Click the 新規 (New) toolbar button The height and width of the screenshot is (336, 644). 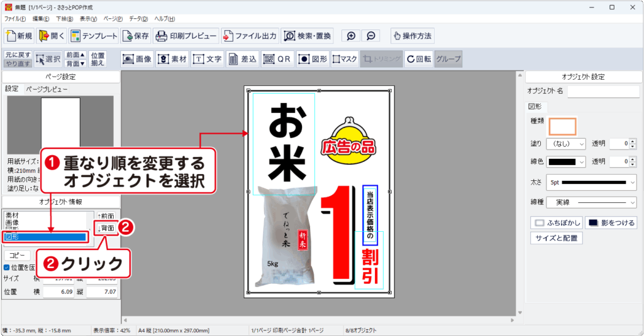point(18,36)
